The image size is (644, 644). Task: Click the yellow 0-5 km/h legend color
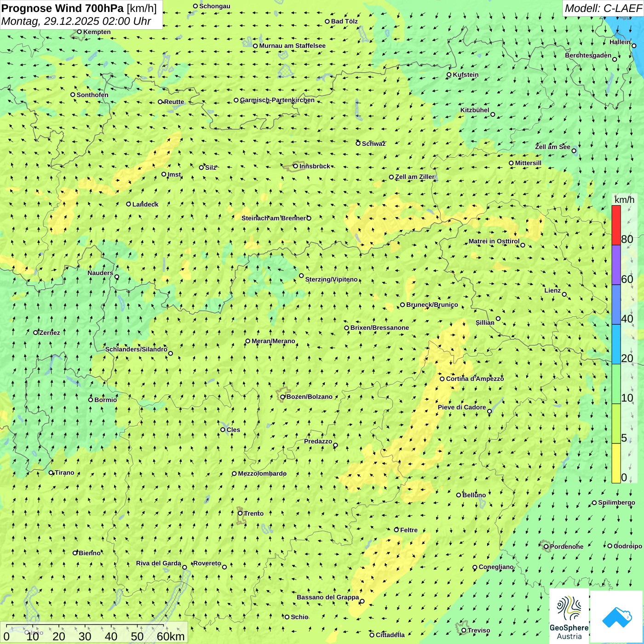(x=616, y=463)
